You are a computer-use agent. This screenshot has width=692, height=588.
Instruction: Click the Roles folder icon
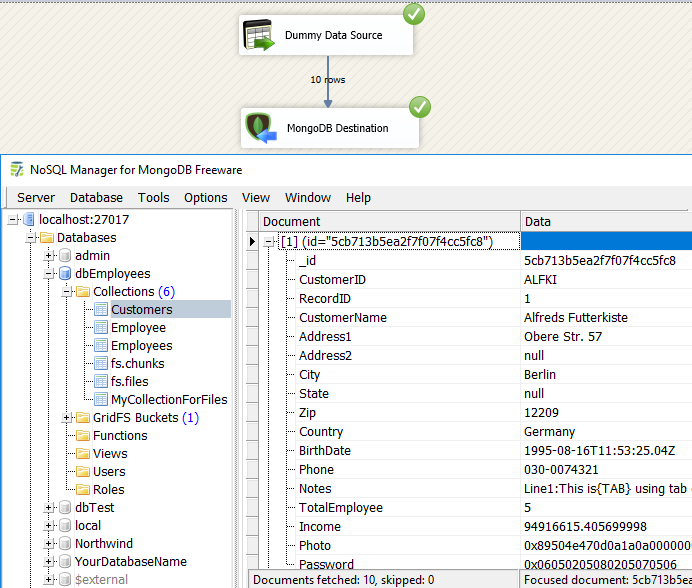[83, 490]
